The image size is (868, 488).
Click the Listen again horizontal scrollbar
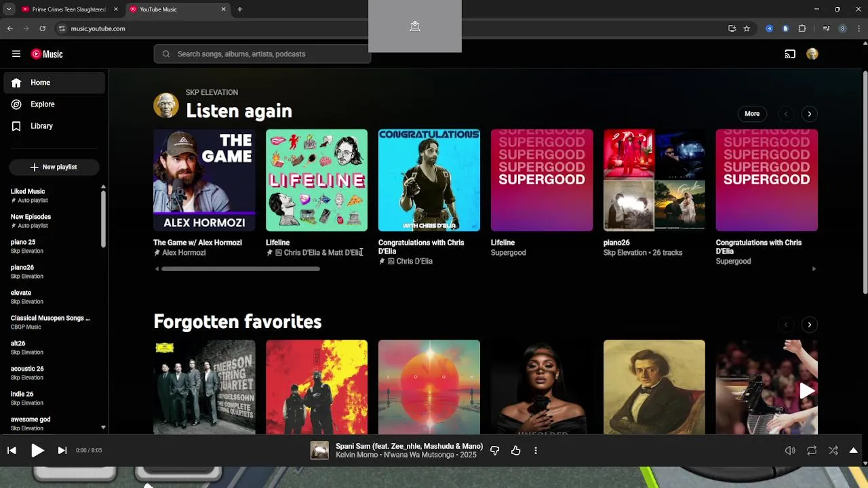(x=240, y=269)
